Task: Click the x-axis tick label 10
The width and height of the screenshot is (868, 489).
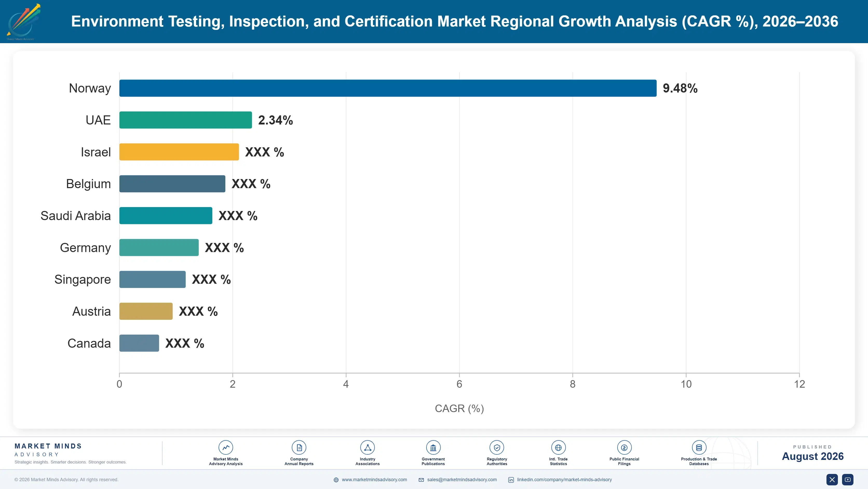Action: point(686,384)
